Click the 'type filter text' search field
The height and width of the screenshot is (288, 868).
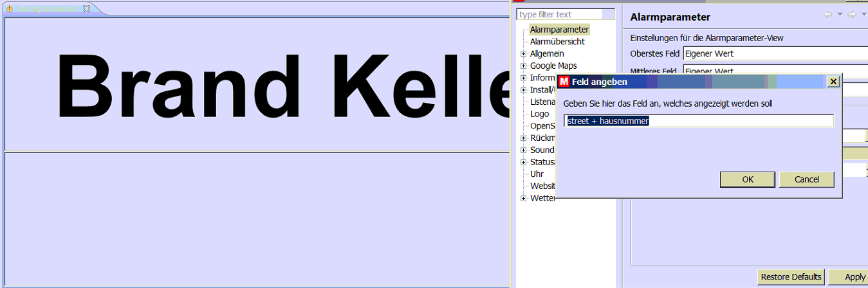coord(566,14)
